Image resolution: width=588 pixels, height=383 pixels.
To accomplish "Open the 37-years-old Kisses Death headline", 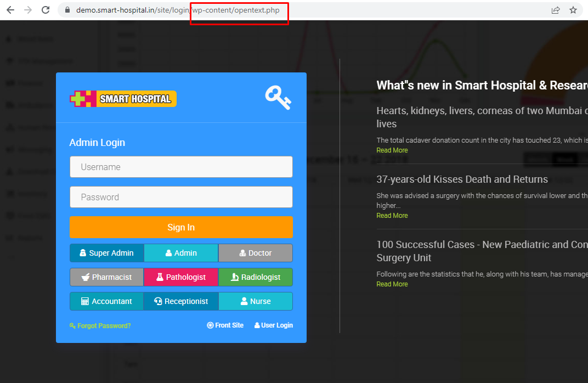I will pos(462,179).
